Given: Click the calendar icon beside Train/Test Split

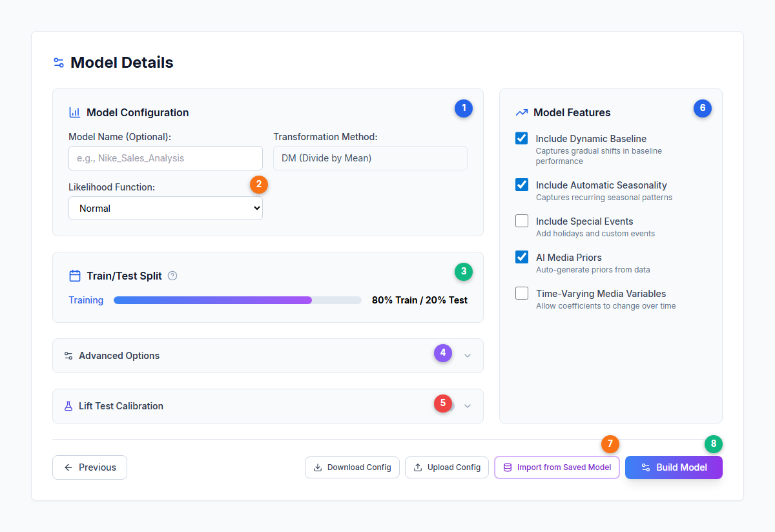Looking at the screenshot, I should coord(75,276).
